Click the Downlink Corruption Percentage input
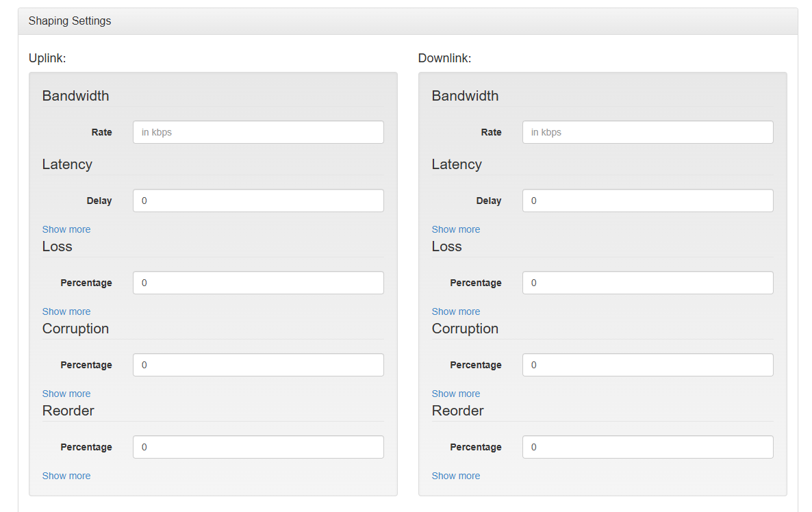The image size is (812, 512). click(648, 365)
